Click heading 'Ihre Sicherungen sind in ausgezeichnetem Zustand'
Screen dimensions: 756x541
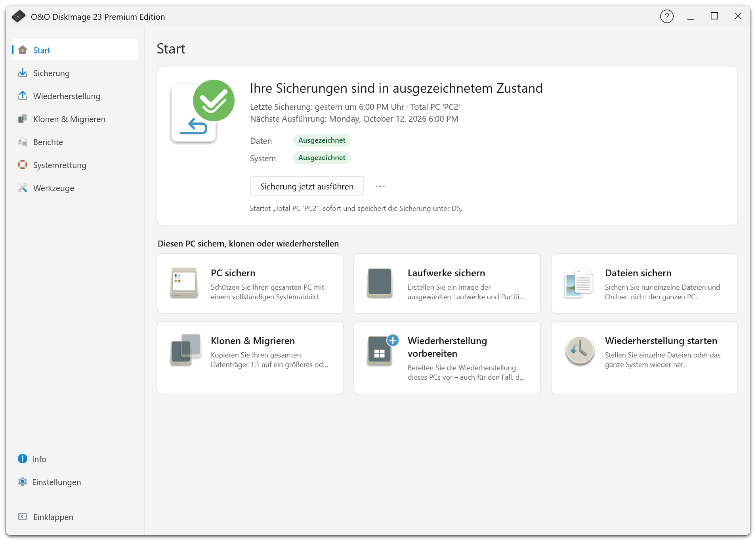[x=396, y=88]
